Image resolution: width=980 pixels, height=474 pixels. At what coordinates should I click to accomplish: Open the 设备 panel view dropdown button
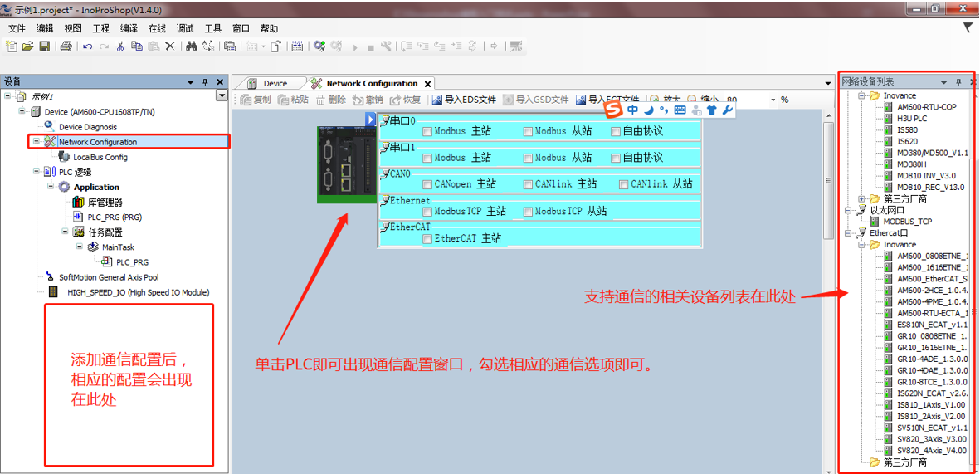coord(221,95)
